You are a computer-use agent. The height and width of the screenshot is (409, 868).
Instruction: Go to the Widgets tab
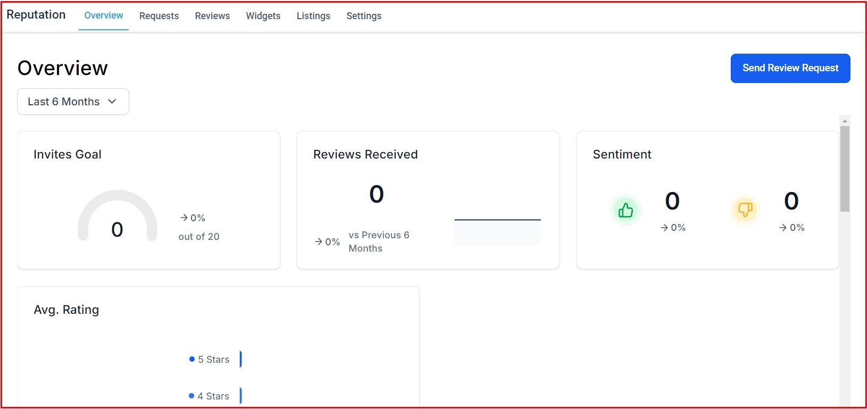(x=263, y=16)
